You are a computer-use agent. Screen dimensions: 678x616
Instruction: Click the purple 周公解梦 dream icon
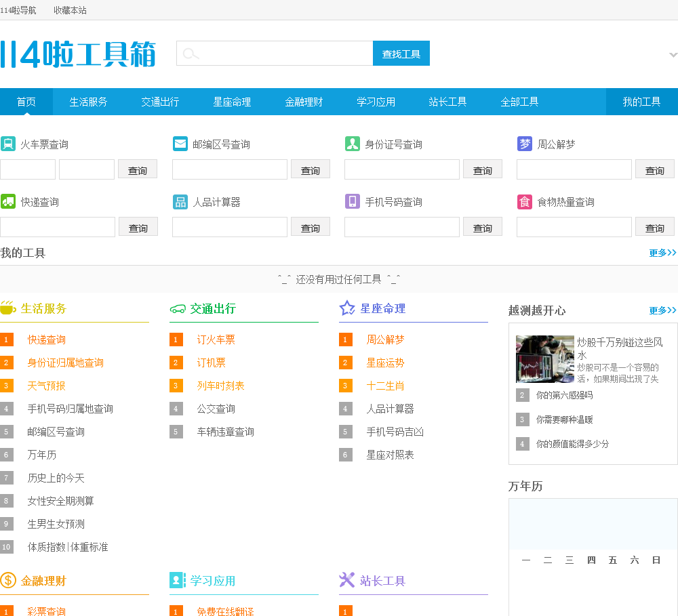coord(525,144)
